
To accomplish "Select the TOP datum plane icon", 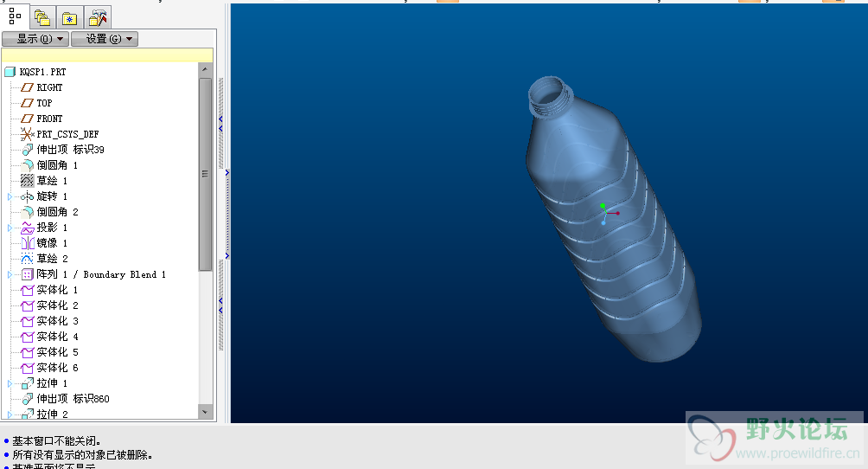I will tap(27, 103).
